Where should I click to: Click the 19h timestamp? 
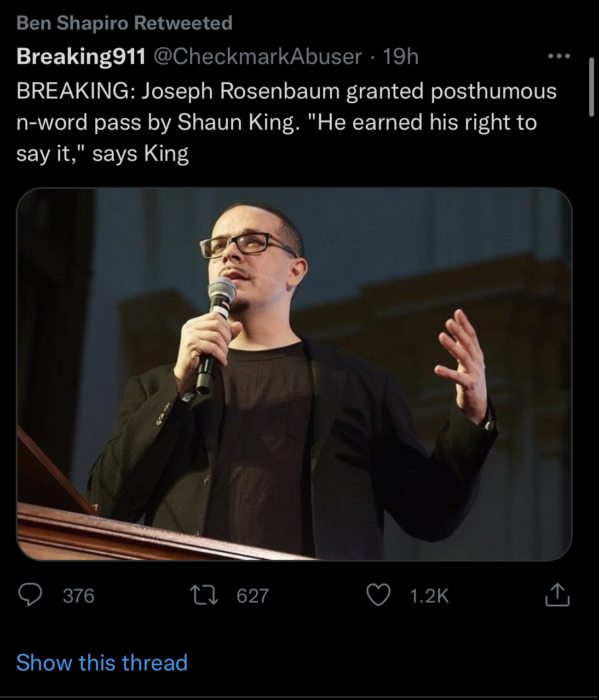click(400, 56)
